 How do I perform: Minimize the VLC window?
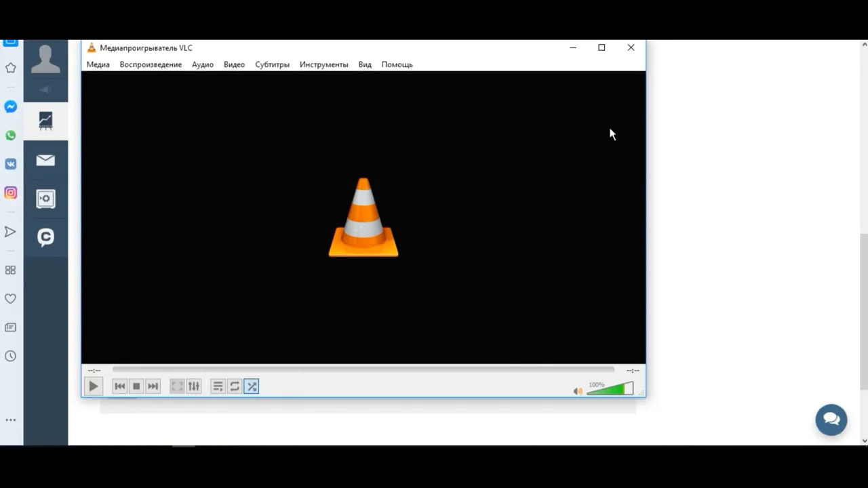573,47
